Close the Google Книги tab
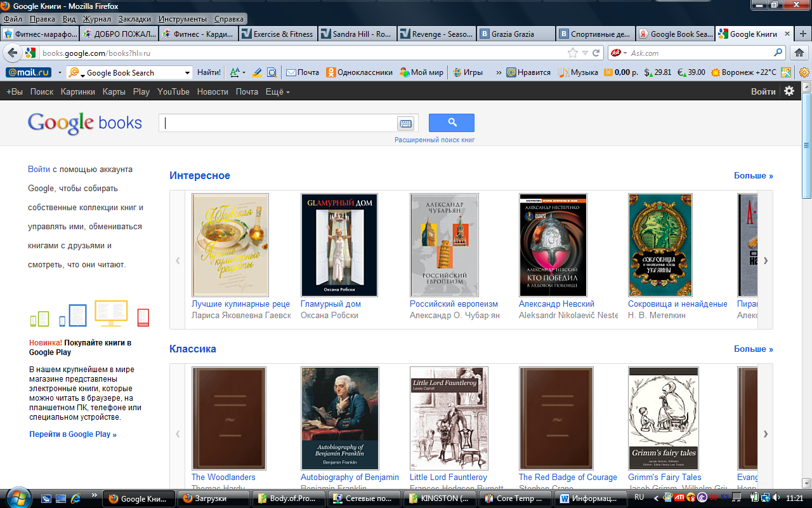The image size is (812, 508). click(787, 34)
